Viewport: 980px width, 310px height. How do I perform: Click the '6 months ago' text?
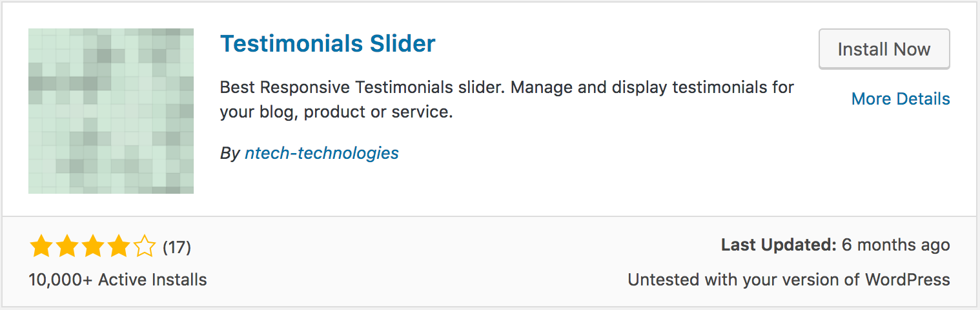pos(896,245)
